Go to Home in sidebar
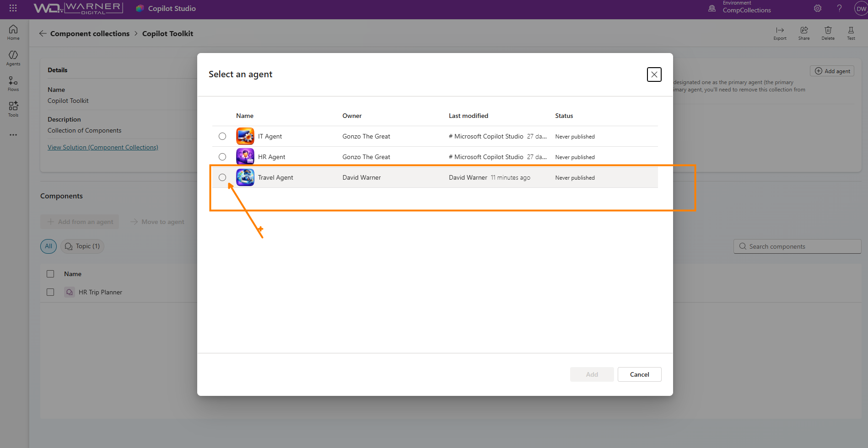This screenshot has height=448, width=868. tap(13, 32)
